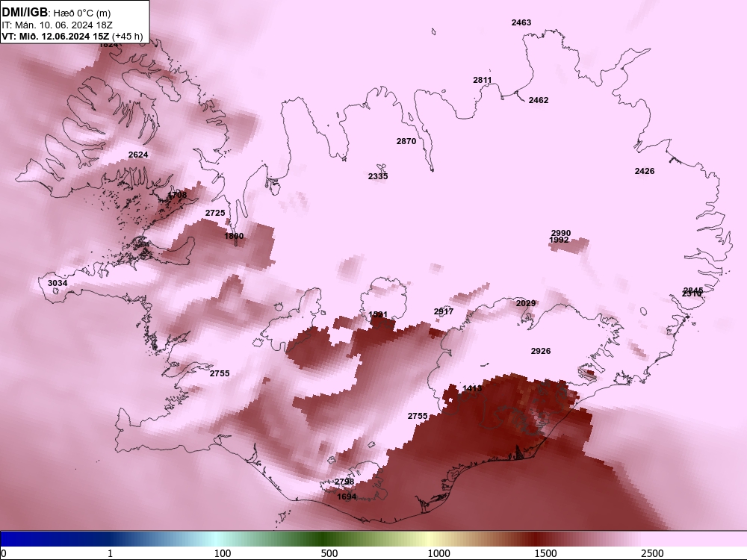Select the 2426 value
This screenshot has width=747, height=560.
pyautogui.click(x=645, y=171)
